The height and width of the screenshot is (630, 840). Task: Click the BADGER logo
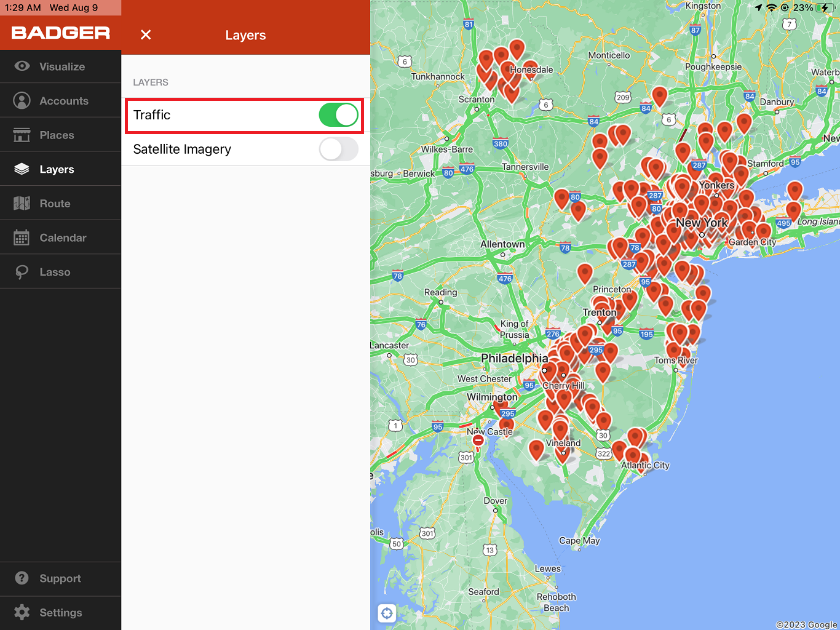pos(60,33)
